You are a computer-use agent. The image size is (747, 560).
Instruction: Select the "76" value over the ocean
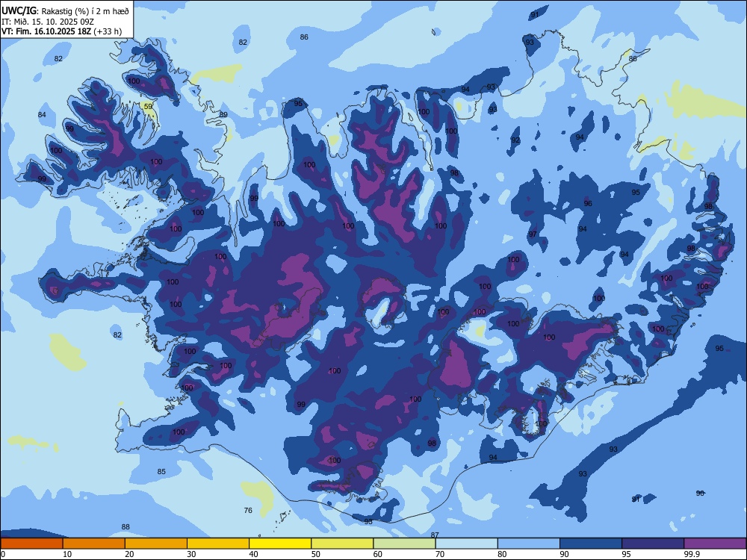248,510
